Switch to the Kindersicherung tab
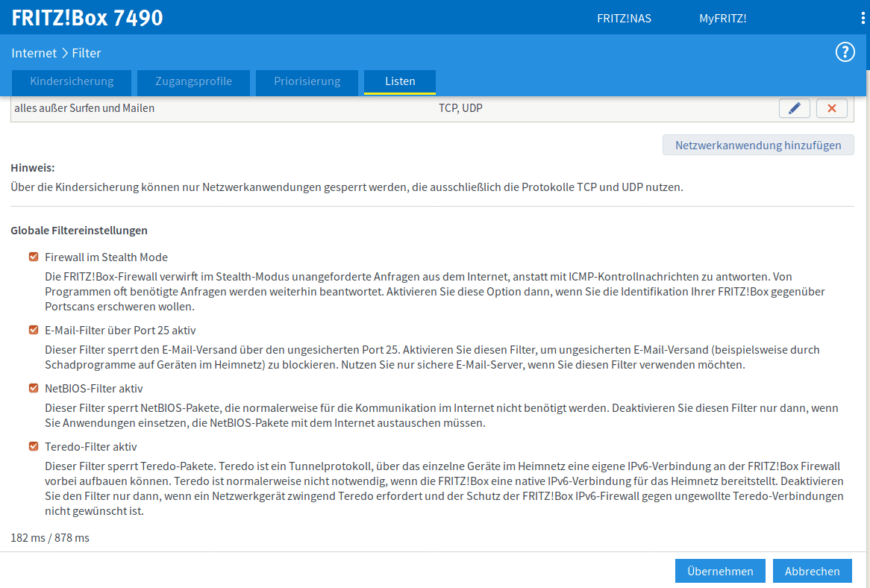The image size is (870, 588). tap(72, 81)
